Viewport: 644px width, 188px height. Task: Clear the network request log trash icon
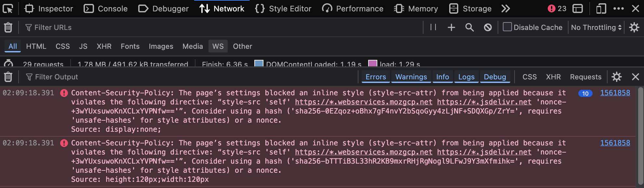(x=8, y=28)
